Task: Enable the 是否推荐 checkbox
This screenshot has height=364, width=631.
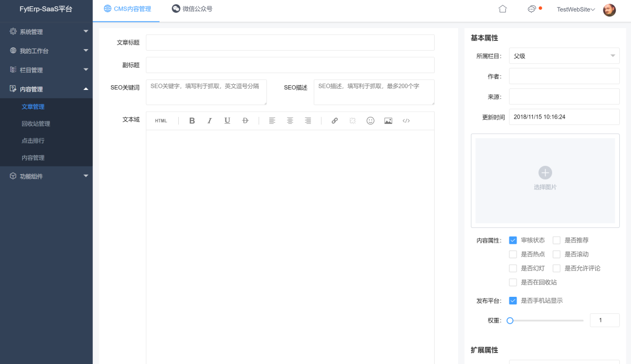Action: [557, 240]
